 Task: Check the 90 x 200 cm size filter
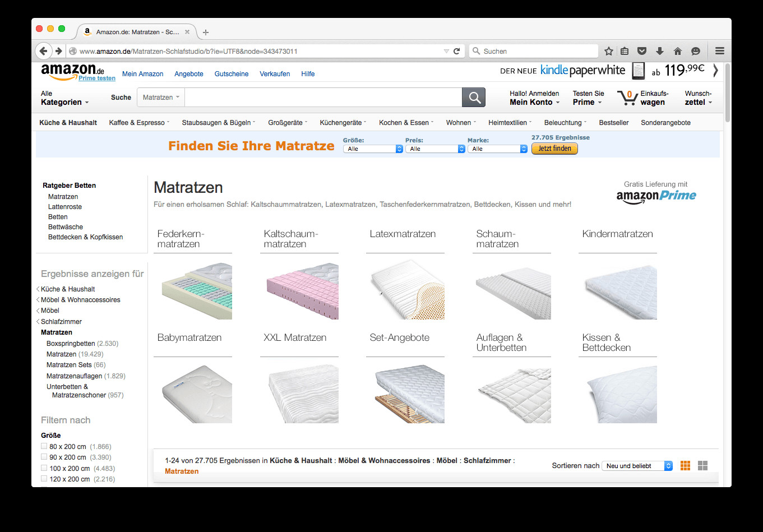pos(44,457)
